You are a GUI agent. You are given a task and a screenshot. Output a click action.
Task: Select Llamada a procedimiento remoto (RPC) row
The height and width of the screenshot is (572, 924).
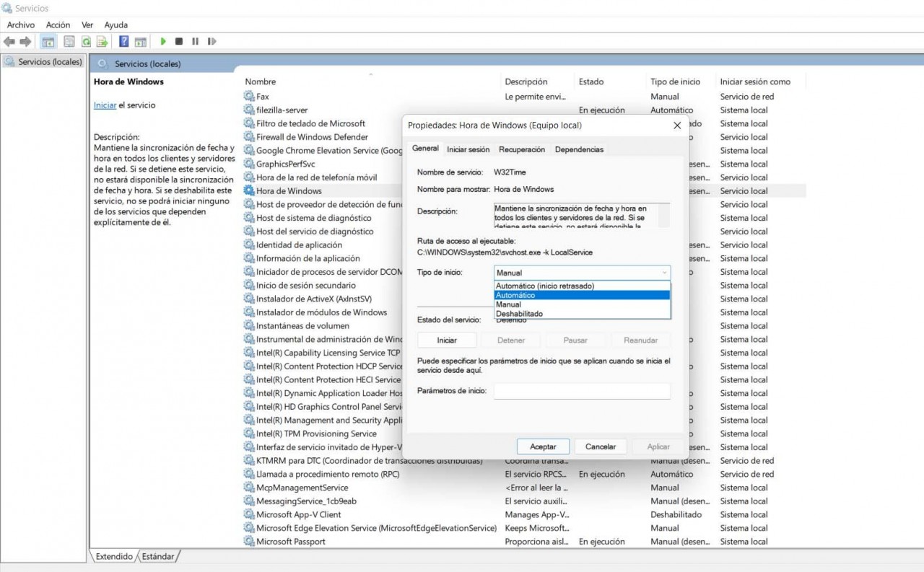[328, 474]
